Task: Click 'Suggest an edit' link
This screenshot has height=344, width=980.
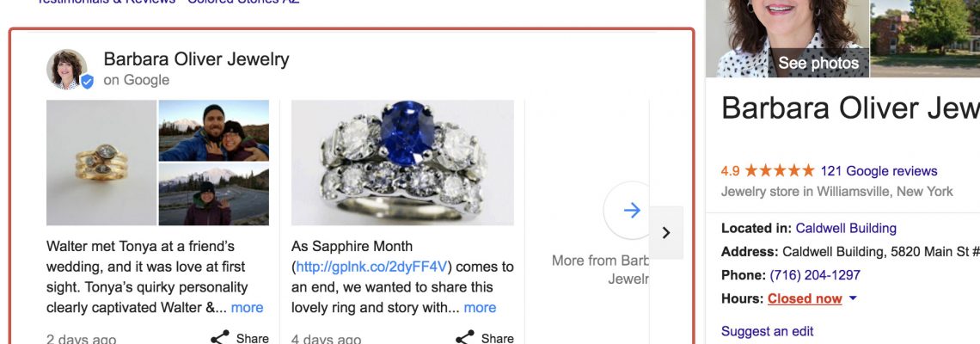Action: click(x=767, y=331)
